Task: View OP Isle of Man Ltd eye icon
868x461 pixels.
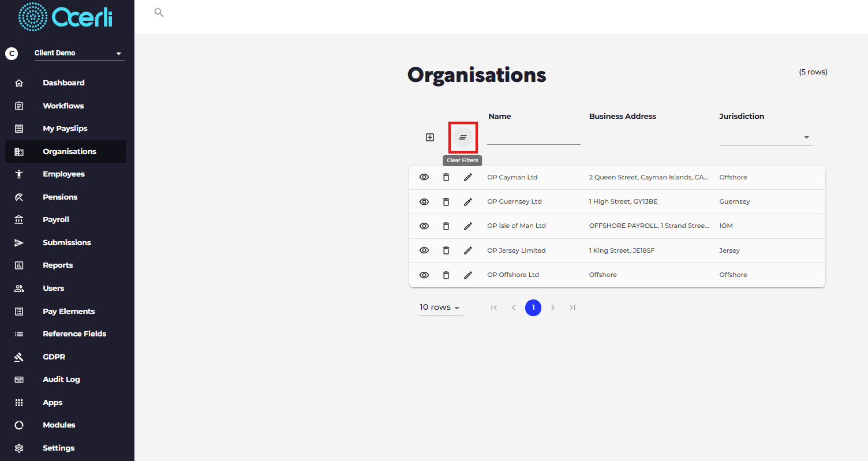Action: pos(424,226)
